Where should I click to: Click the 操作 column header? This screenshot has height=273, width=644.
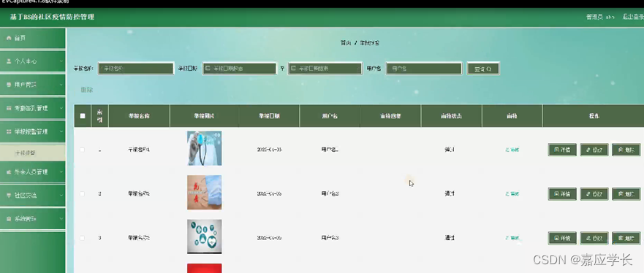tap(594, 116)
